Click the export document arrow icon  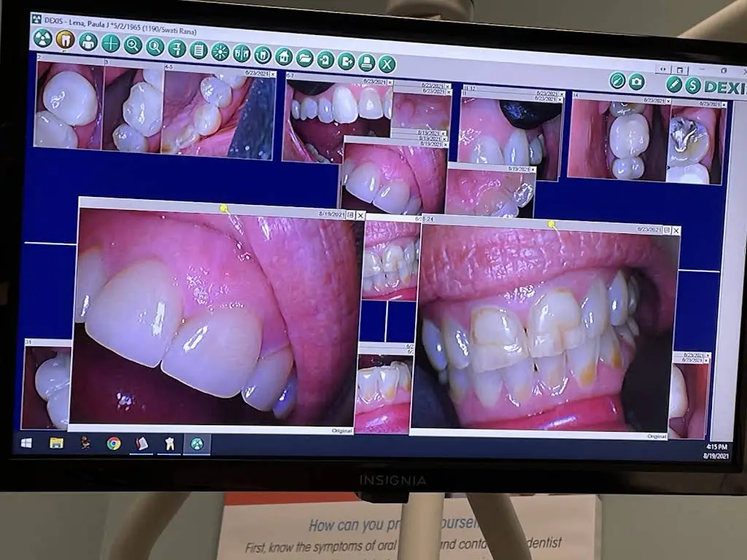point(347,61)
